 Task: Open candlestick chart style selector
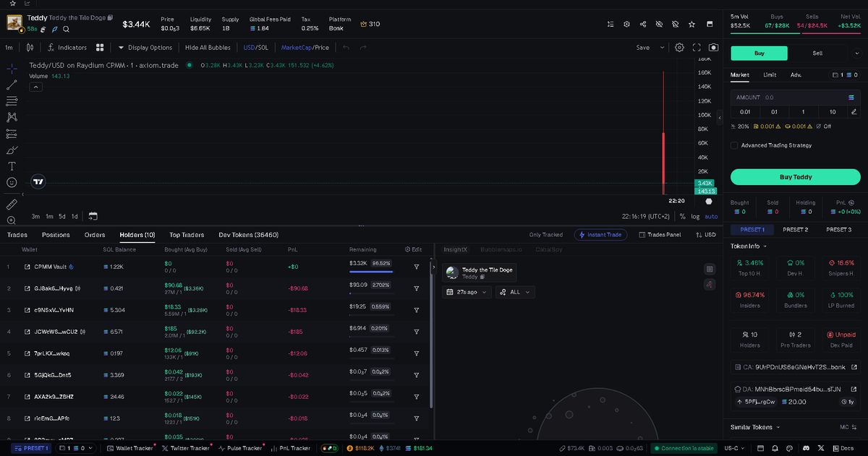(30, 48)
